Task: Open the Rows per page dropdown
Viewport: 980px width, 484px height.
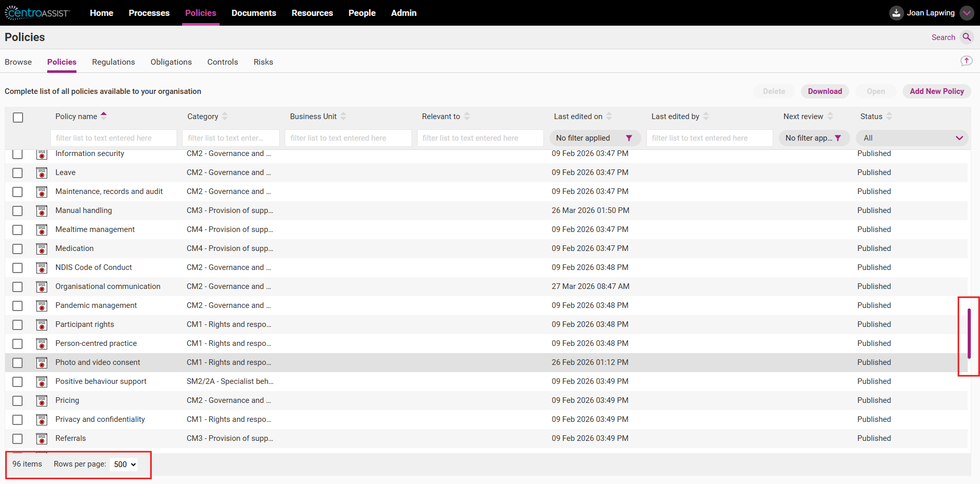Action: click(x=124, y=464)
